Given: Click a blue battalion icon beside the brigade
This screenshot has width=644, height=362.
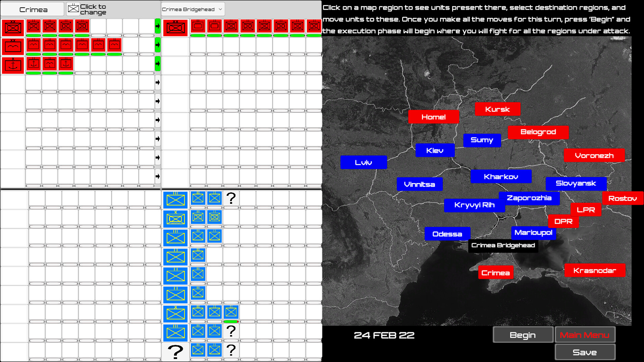Looking at the screenshot, I should tap(198, 217).
